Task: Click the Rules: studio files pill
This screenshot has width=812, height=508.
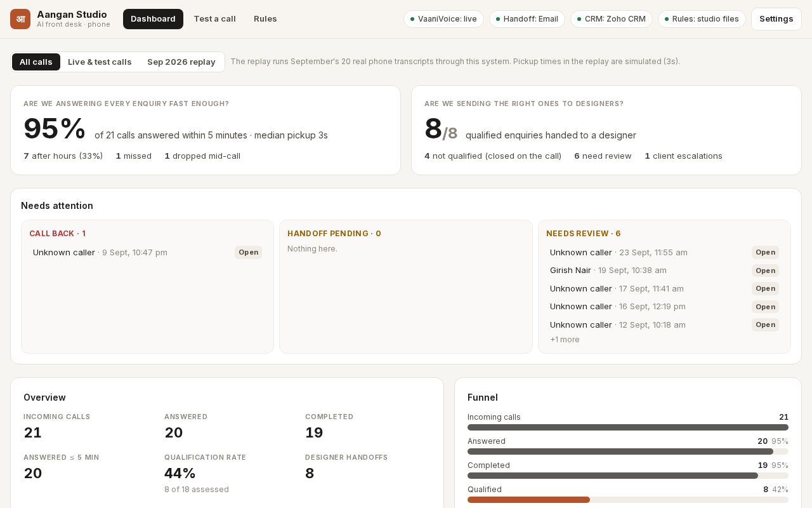Action: (702, 19)
